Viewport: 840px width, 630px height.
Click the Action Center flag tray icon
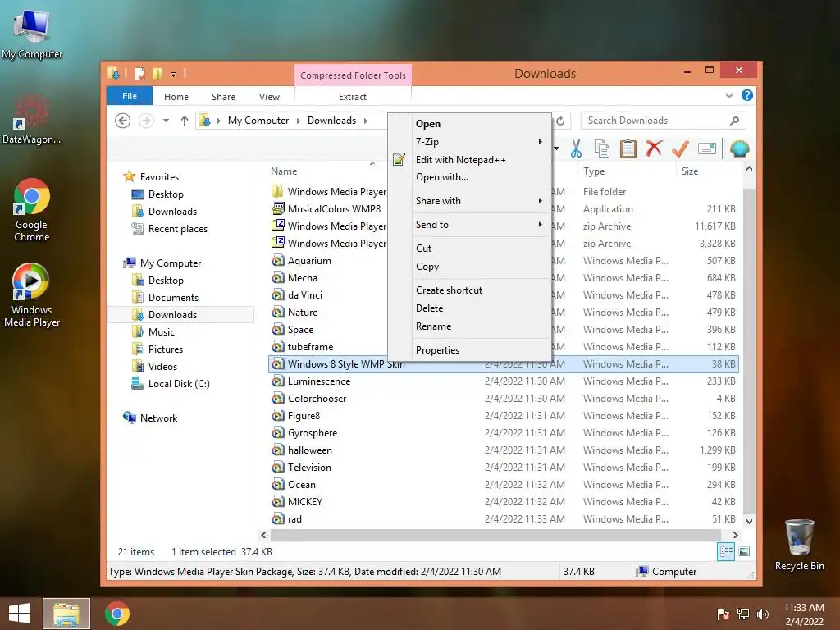(x=724, y=614)
